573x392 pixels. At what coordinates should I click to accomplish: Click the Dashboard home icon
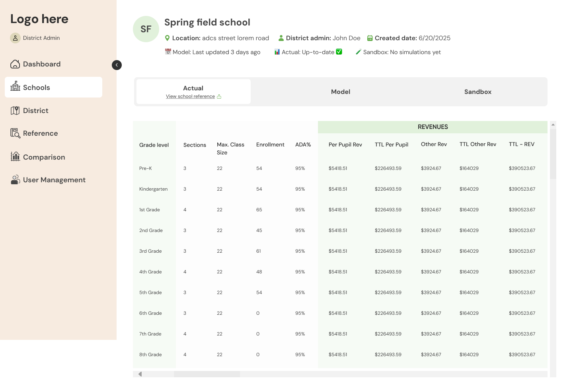click(15, 64)
